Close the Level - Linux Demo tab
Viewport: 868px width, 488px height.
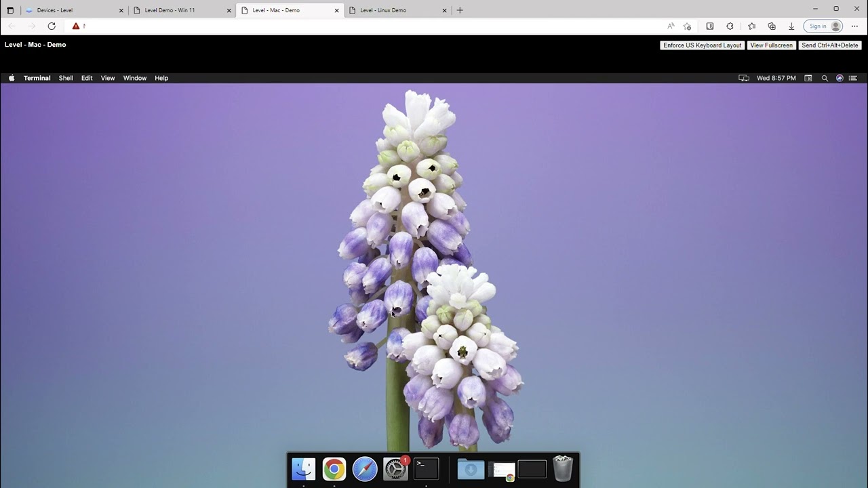pos(445,10)
